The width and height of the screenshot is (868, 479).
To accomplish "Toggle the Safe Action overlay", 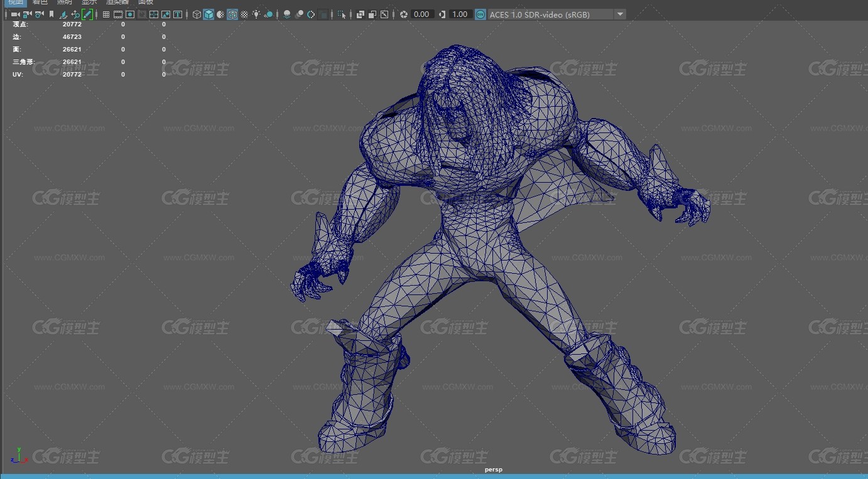I will point(166,14).
